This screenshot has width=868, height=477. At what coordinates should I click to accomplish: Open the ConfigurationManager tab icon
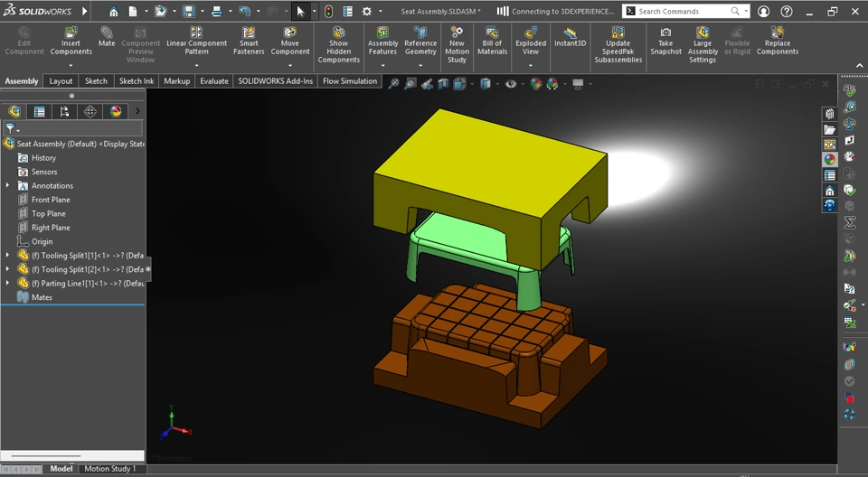(64, 112)
